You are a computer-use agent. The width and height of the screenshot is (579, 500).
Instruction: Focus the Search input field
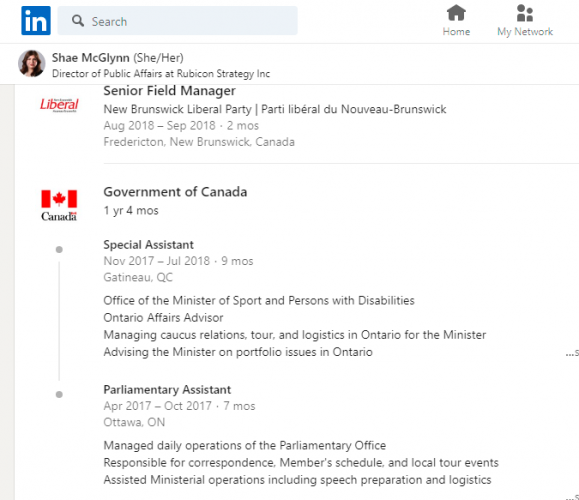[177, 21]
